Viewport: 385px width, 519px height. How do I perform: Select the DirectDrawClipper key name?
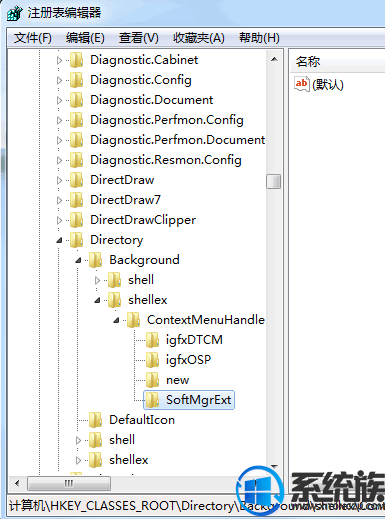(143, 220)
